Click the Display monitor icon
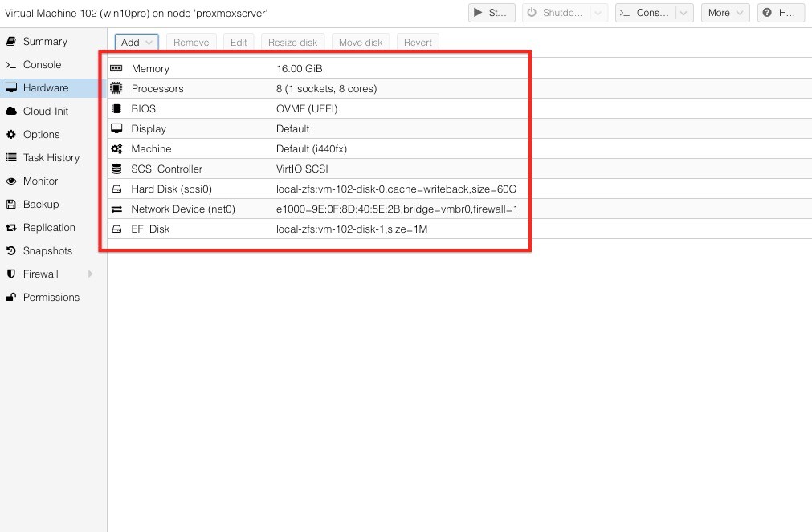 pos(116,129)
